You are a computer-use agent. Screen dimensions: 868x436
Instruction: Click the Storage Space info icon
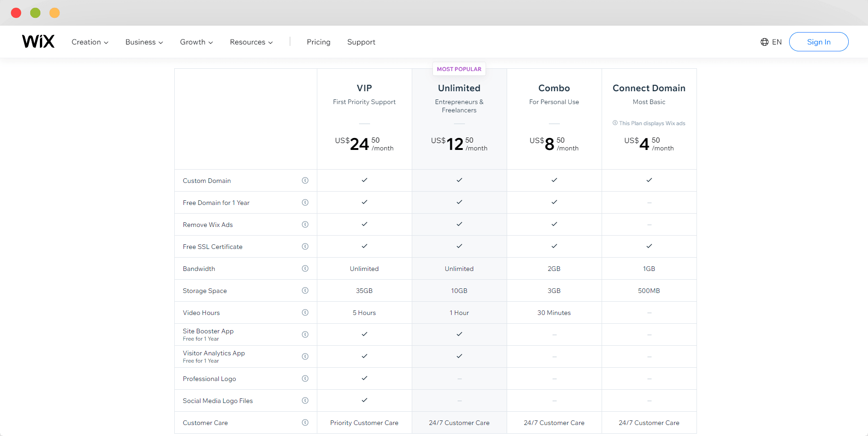(305, 291)
